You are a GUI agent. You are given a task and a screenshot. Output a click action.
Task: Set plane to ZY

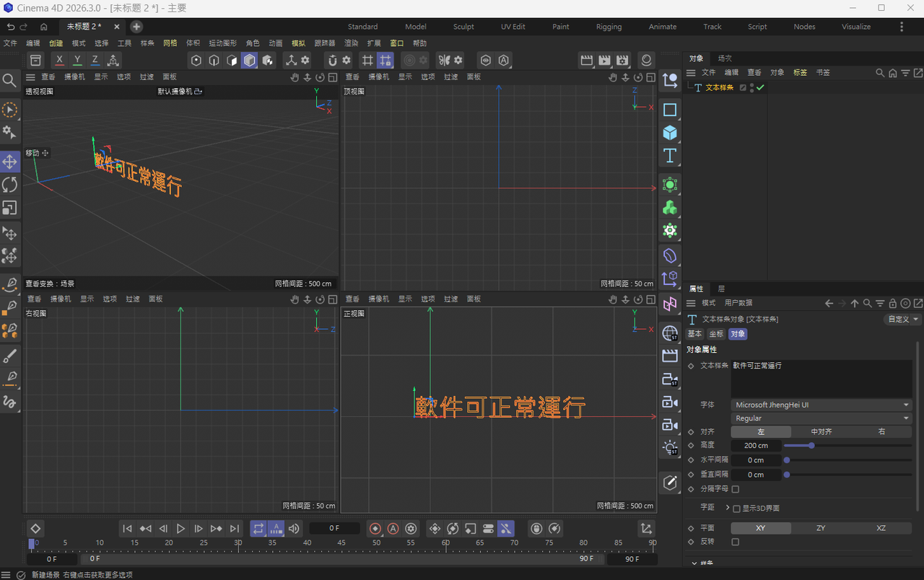click(x=821, y=528)
